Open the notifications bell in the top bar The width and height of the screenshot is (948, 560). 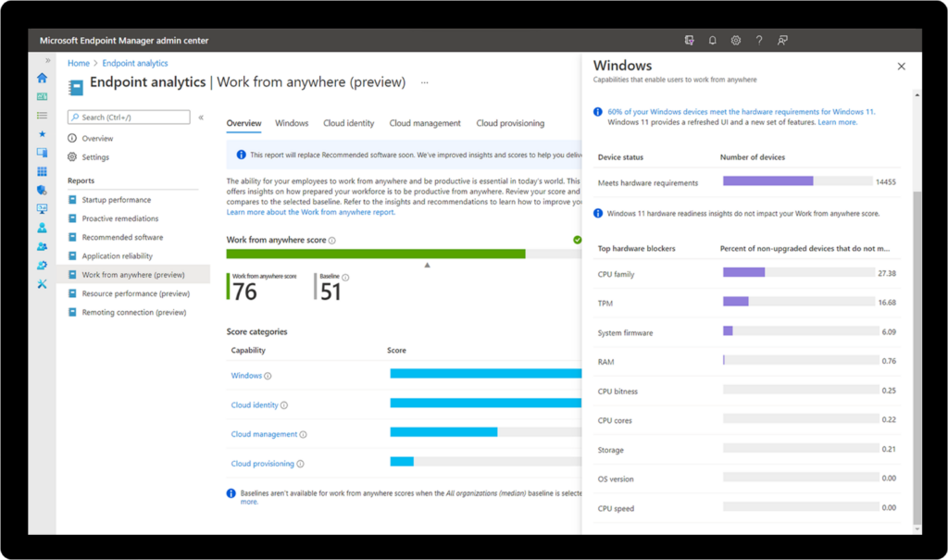pos(713,40)
